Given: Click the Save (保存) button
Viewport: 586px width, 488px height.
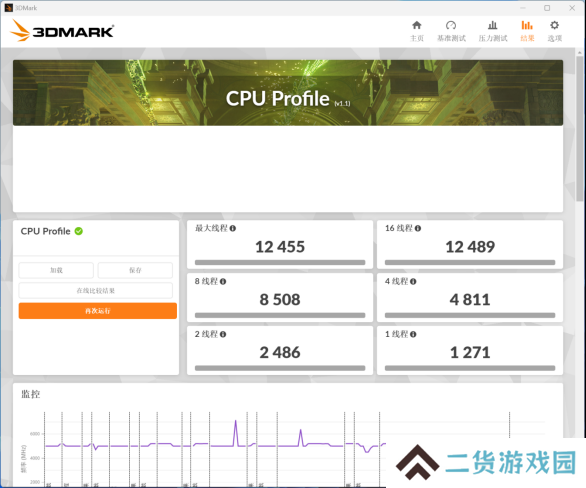Looking at the screenshot, I should pyautogui.click(x=135, y=270).
